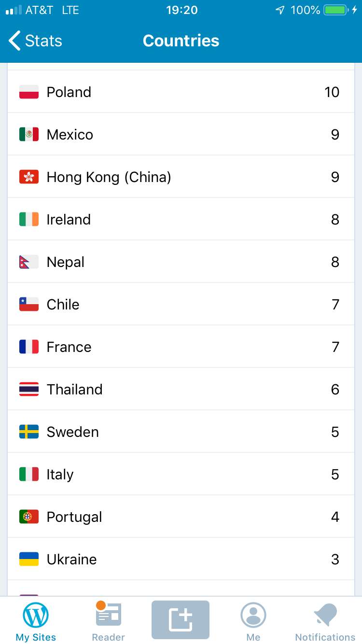Tap the new post compose icon
Viewport: 362px width, 644px height.
point(181,620)
